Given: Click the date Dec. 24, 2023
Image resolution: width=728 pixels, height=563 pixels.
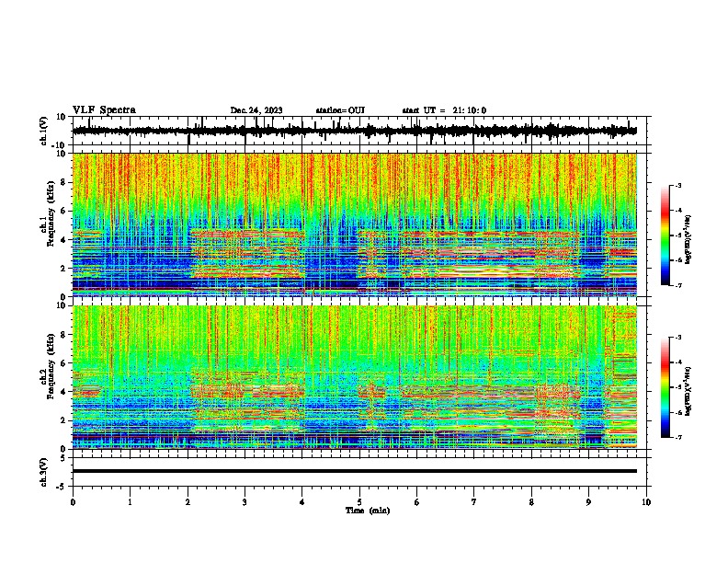Looking at the screenshot, I should 256,110.
